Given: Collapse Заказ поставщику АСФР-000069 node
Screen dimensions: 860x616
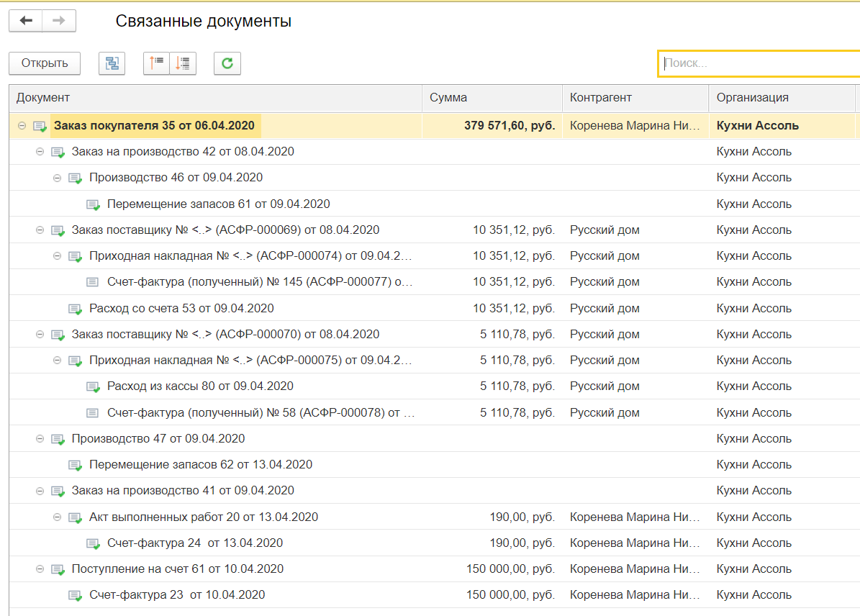Looking at the screenshot, I should coord(40,230).
